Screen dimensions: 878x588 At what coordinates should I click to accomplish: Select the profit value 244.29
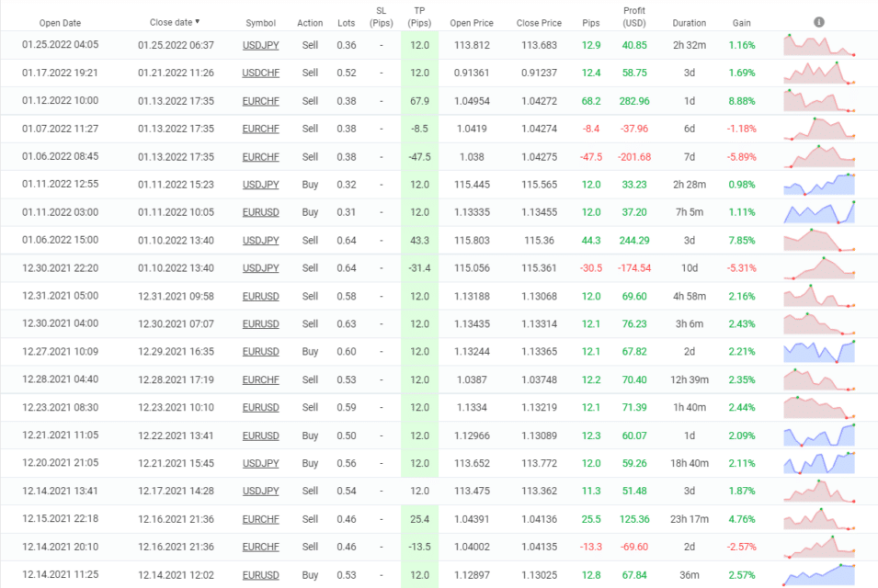(x=633, y=241)
